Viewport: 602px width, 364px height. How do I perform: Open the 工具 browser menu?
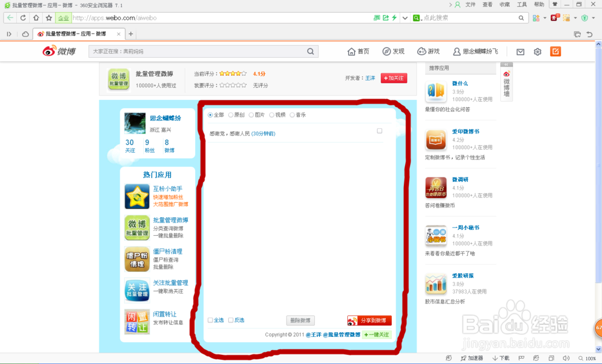coord(522,5)
